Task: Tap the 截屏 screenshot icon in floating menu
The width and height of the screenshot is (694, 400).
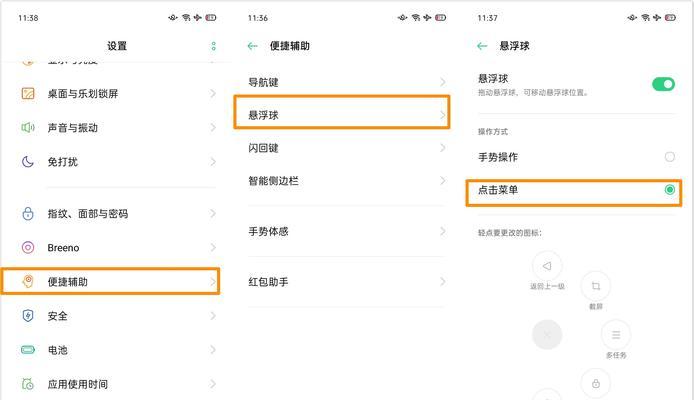Action: 596,286
